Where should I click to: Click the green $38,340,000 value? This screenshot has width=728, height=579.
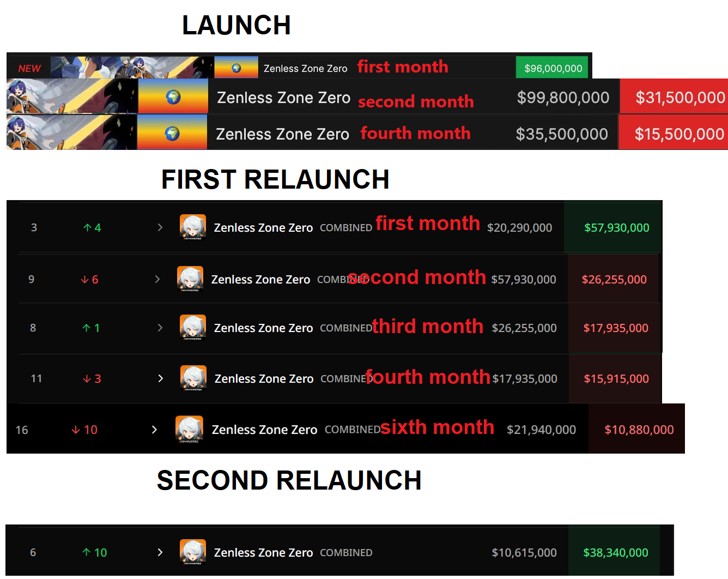616,553
